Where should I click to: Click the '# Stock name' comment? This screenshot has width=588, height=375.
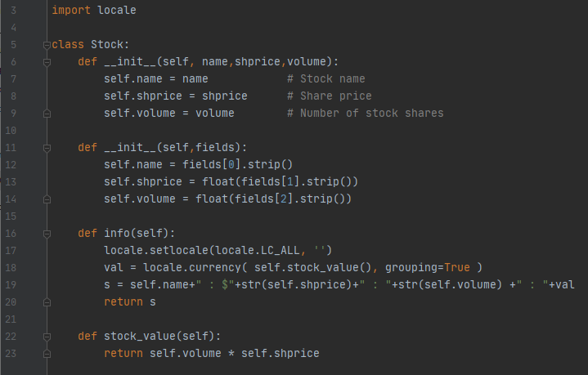[325, 79]
